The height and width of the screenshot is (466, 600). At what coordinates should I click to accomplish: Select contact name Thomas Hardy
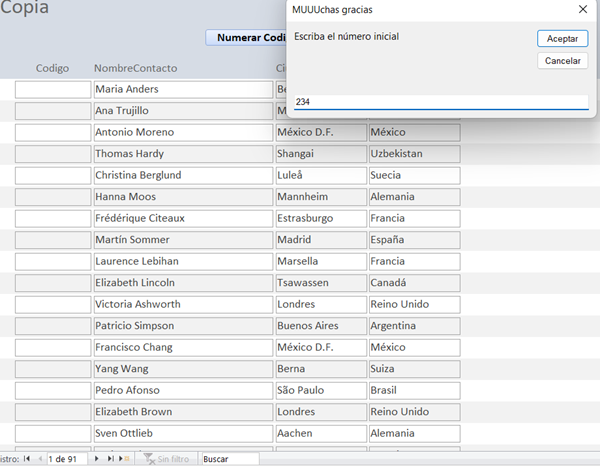(x=183, y=154)
